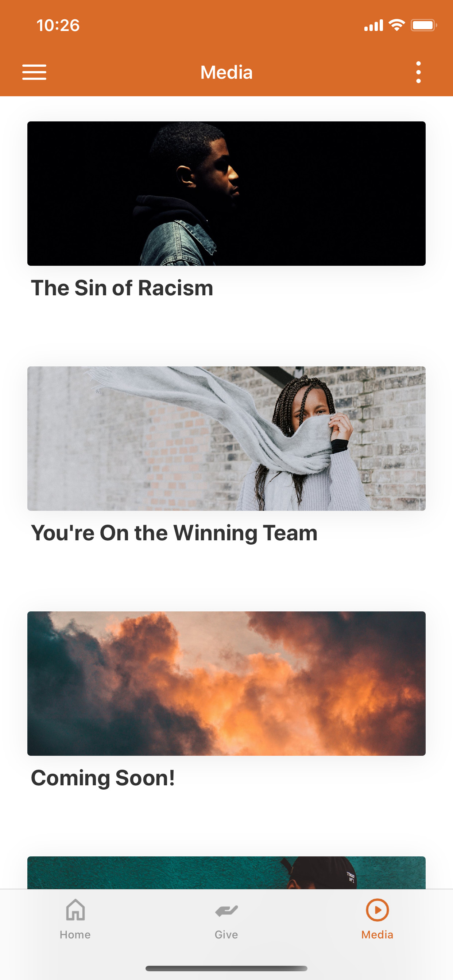
Task: Open the hamburger navigation menu
Action: pyautogui.click(x=34, y=72)
